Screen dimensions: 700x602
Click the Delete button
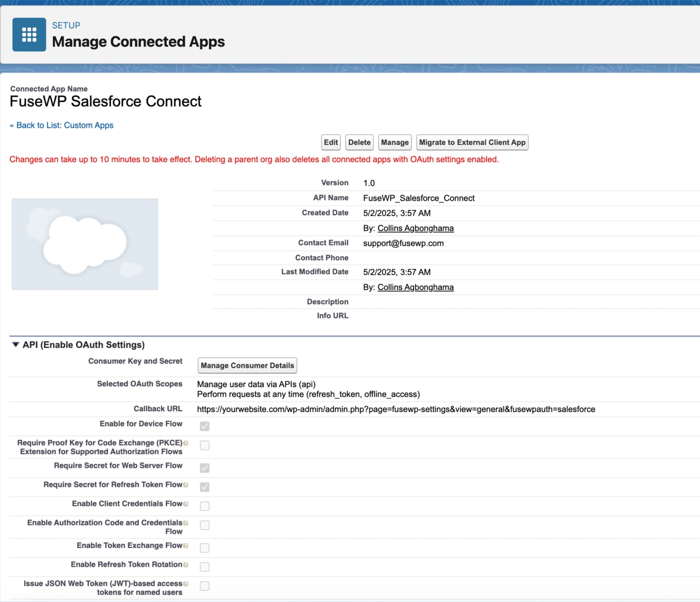pos(359,142)
